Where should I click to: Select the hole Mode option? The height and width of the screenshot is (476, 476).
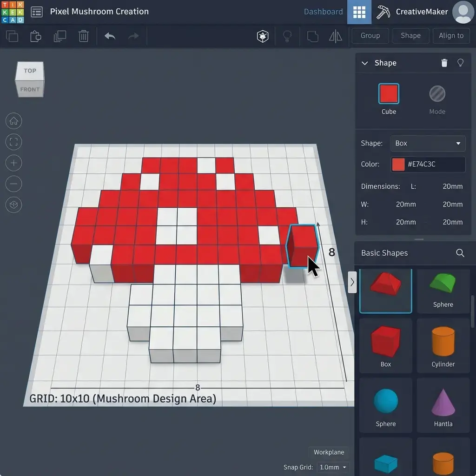click(437, 93)
